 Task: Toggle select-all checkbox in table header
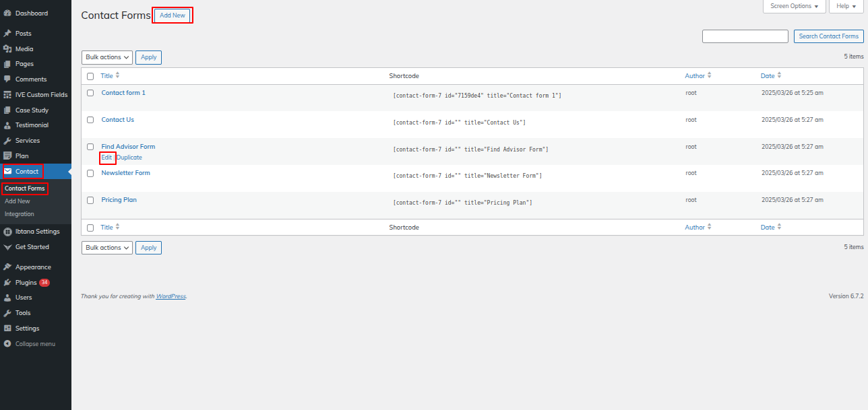(x=90, y=76)
